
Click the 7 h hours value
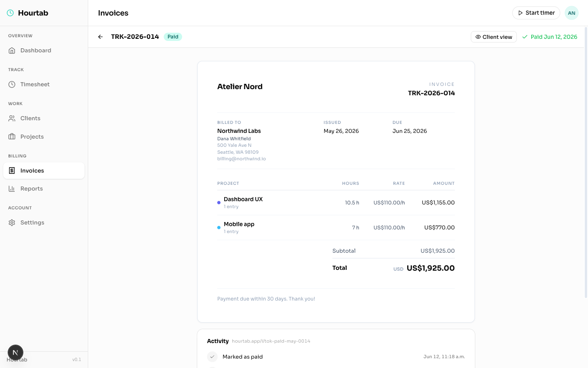(356, 227)
